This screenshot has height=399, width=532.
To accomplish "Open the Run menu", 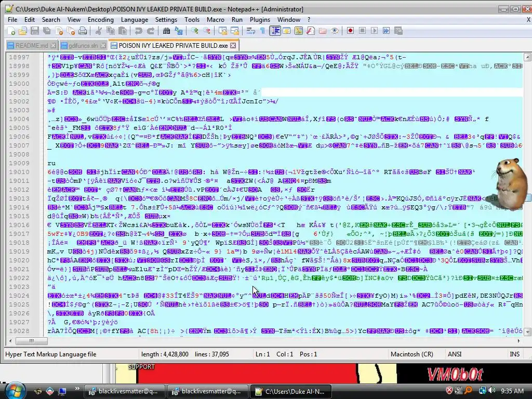I will point(237,20).
